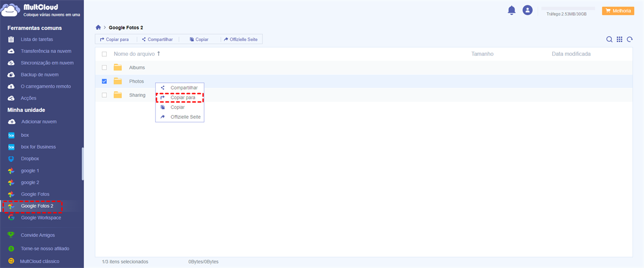Click the Convide Amigos trophy icon

pyautogui.click(x=11, y=235)
